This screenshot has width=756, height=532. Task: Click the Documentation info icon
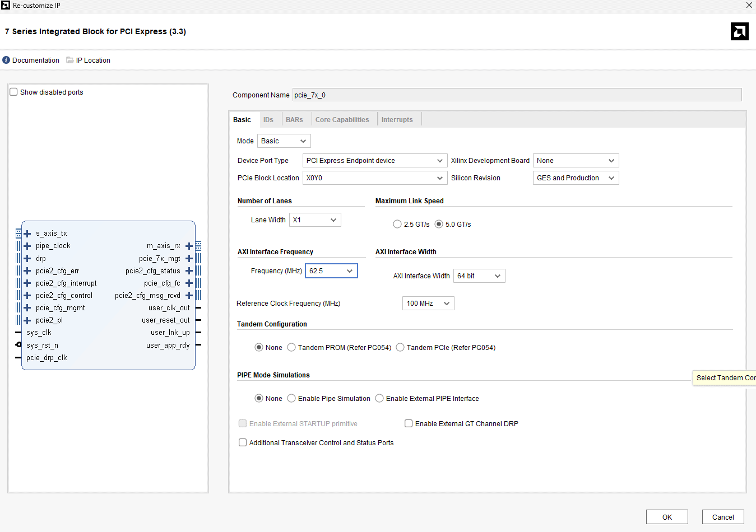6,60
